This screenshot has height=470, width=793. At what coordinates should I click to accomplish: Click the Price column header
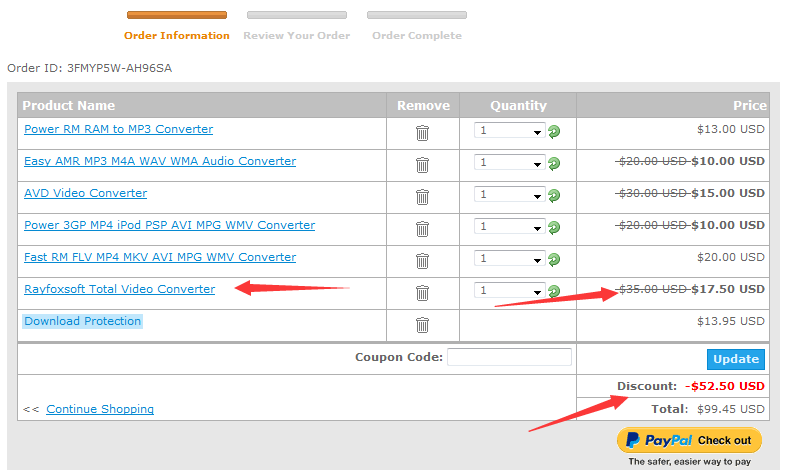pyautogui.click(x=750, y=105)
